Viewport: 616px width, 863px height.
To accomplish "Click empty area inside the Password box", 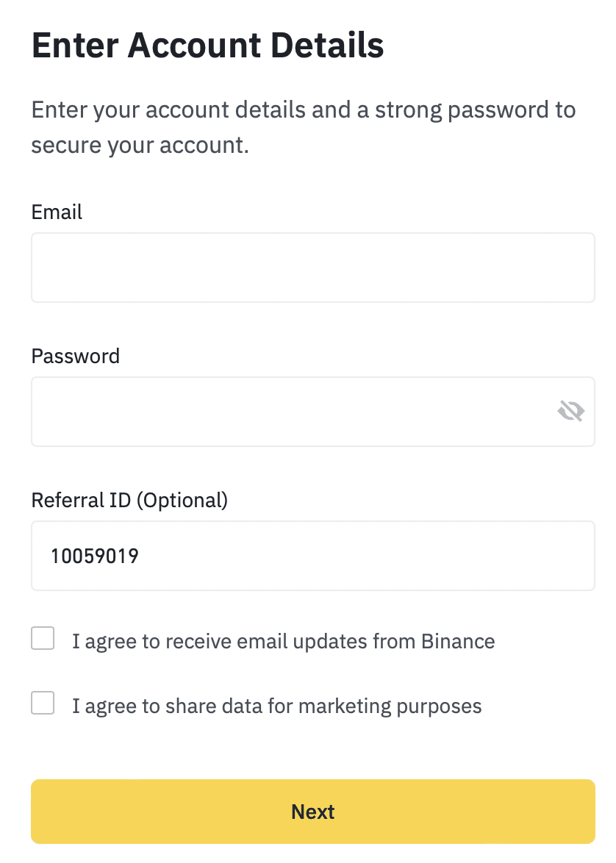I will click(x=292, y=412).
